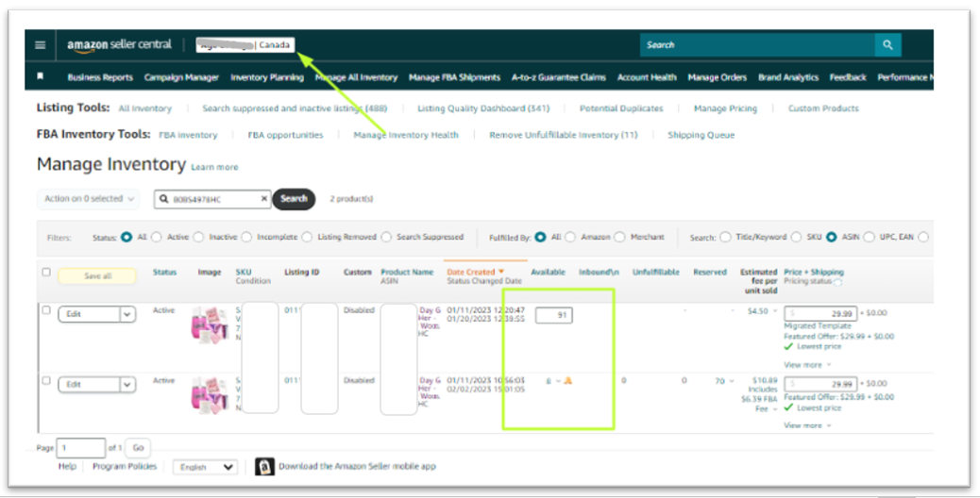The height and width of the screenshot is (498, 980).
Task: Open Custom Products link
Action: tap(823, 108)
